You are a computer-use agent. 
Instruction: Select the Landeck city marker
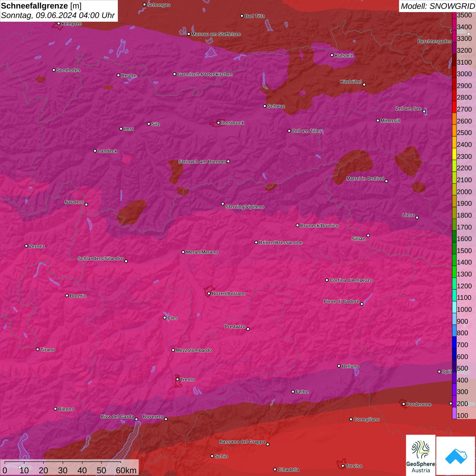coord(95,151)
